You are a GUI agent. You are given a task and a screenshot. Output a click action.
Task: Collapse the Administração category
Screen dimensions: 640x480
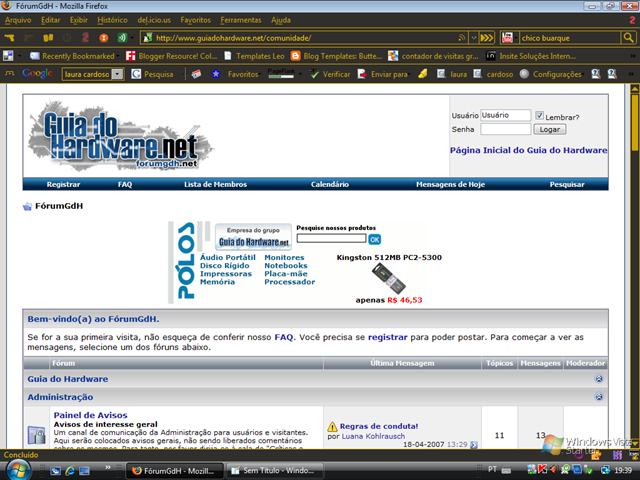tap(598, 396)
